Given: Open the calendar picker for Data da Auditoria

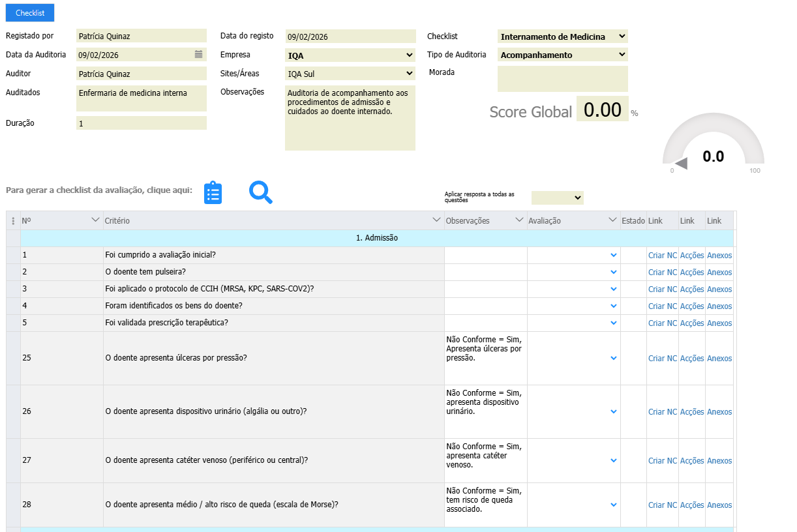Looking at the screenshot, I should coord(199,55).
